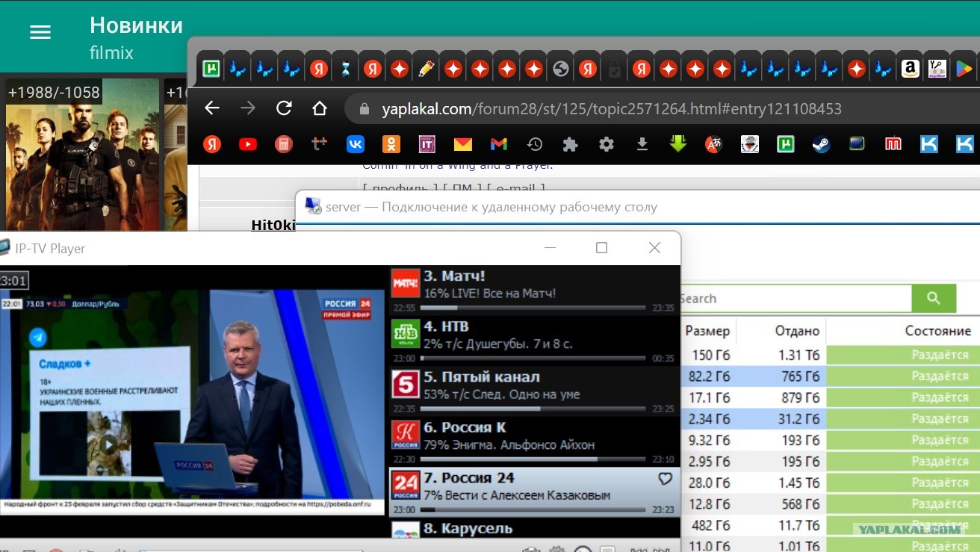Image resolution: width=980 pixels, height=552 pixels.
Task: Open the settings gear bookmark
Action: [607, 144]
